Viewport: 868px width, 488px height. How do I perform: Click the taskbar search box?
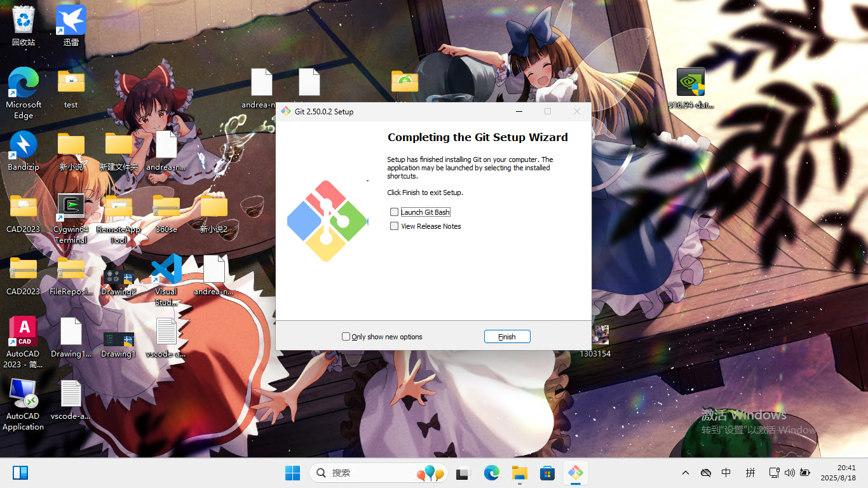click(x=379, y=473)
